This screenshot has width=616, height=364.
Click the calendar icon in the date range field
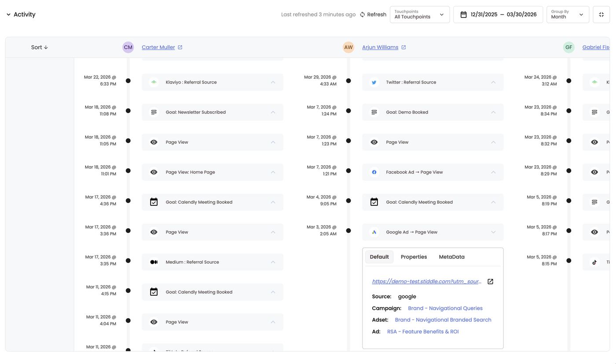coord(463,15)
